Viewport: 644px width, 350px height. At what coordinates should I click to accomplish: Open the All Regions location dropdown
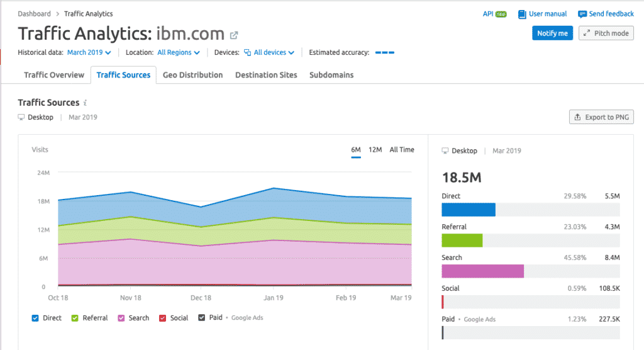coord(179,53)
